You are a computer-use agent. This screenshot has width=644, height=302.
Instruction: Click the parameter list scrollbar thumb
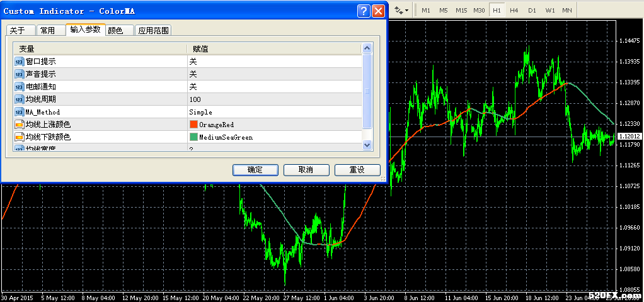(367, 91)
